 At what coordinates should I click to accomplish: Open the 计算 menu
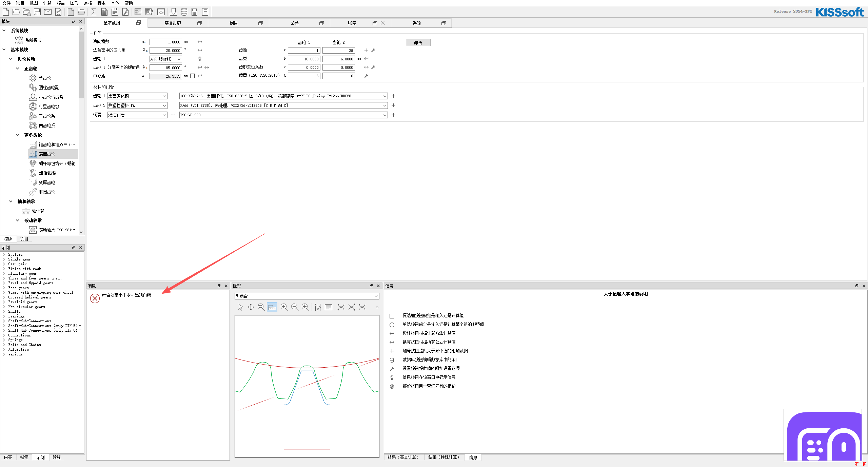(x=47, y=3)
